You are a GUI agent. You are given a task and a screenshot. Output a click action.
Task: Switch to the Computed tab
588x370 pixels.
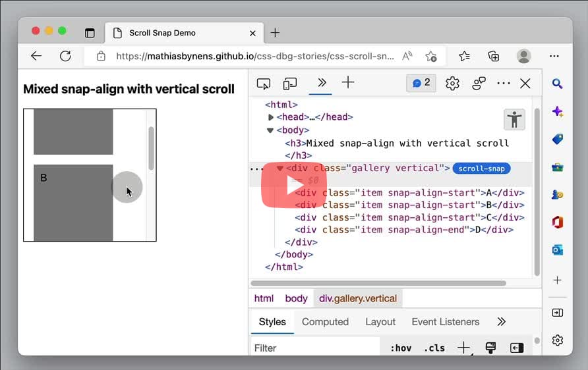[325, 322]
